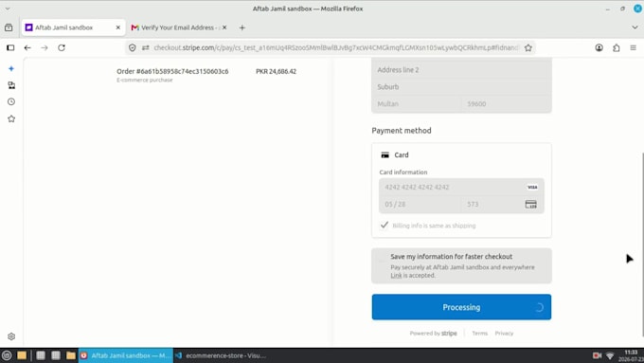Open Firefox sidebar AI chatbot sparkle icon
The image size is (644, 363).
pos(11,68)
